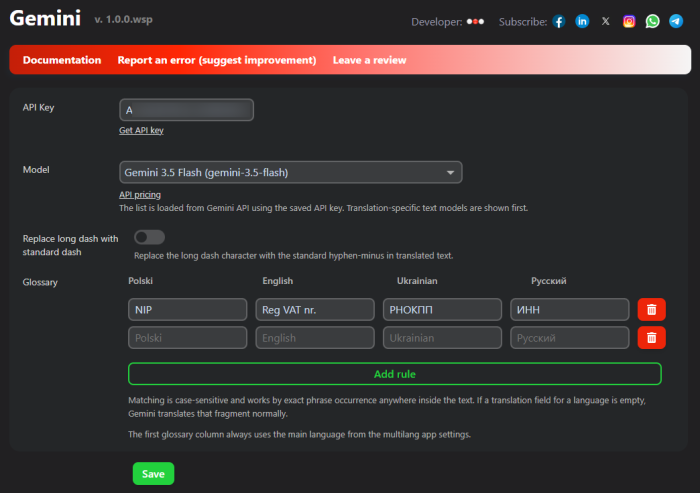The width and height of the screenshot is (700, 493).
Task: Click the Model field label
Action: coord(36,170)
